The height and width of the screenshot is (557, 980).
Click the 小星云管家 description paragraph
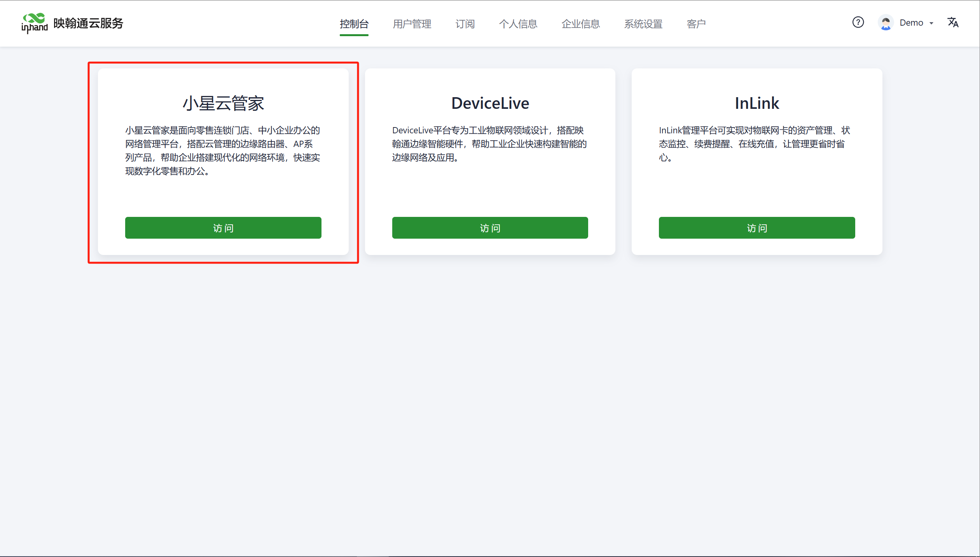[x=223, y=150]
